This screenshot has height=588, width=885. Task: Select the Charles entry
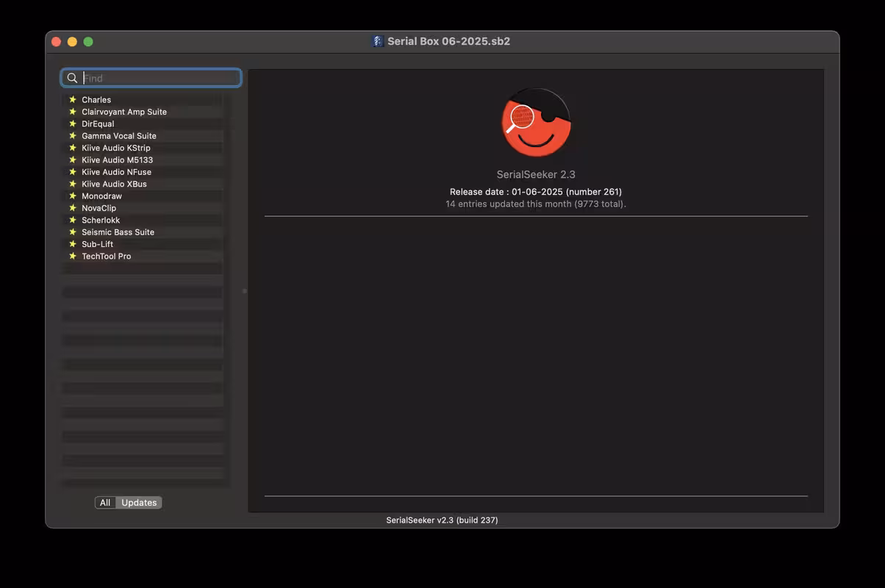point(143,100)
